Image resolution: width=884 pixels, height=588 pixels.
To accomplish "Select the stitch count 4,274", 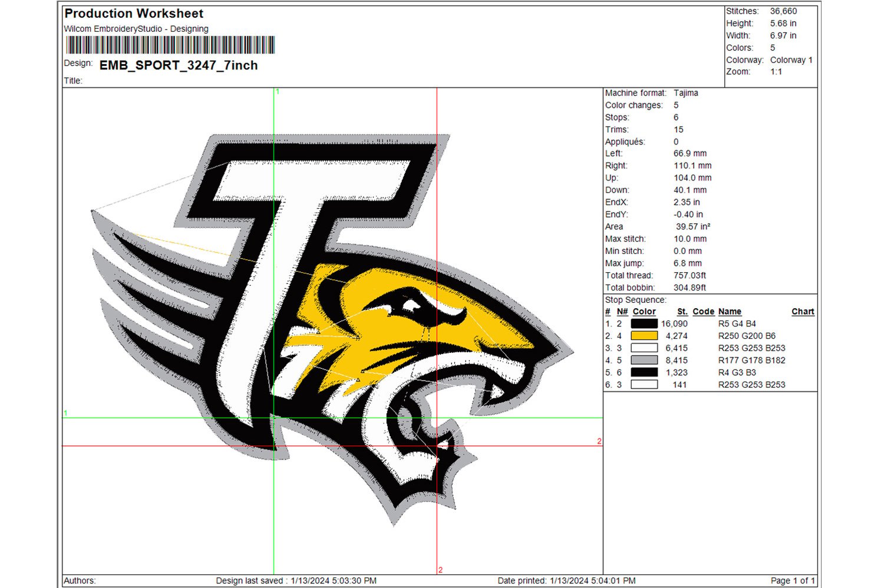I will point(677,336).
